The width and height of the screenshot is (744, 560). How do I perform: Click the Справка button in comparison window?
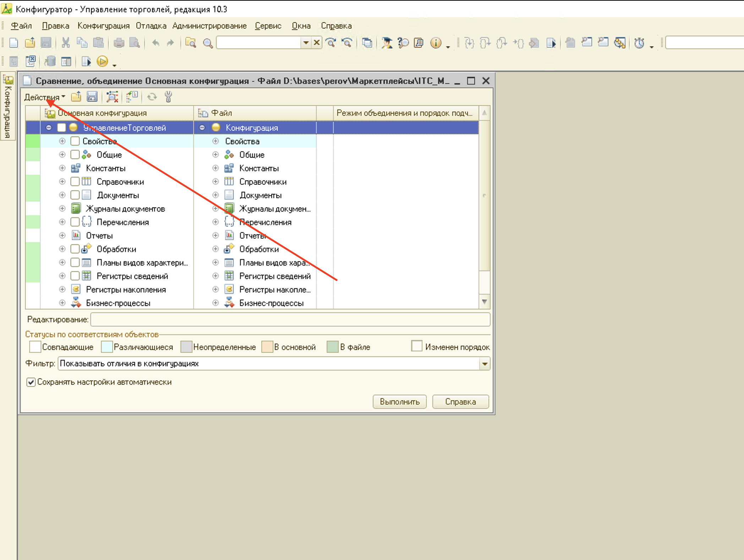pos(460,402)
